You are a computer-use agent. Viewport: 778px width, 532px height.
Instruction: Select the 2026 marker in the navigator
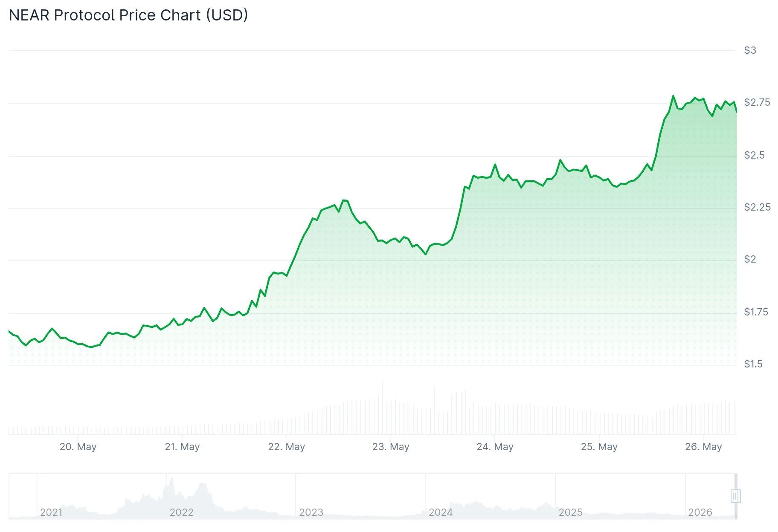point(700,512)
